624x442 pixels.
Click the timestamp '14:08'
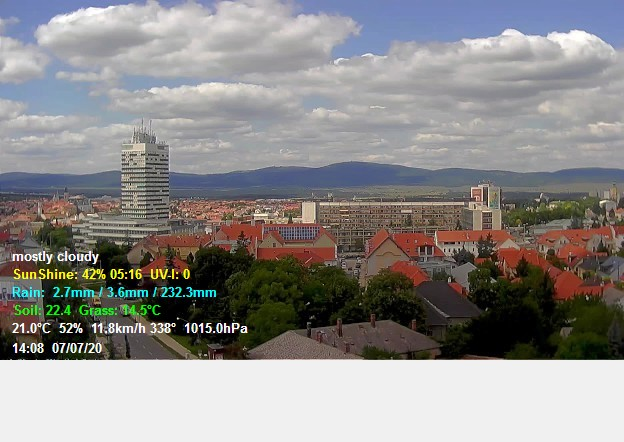[x=28, y=349]
